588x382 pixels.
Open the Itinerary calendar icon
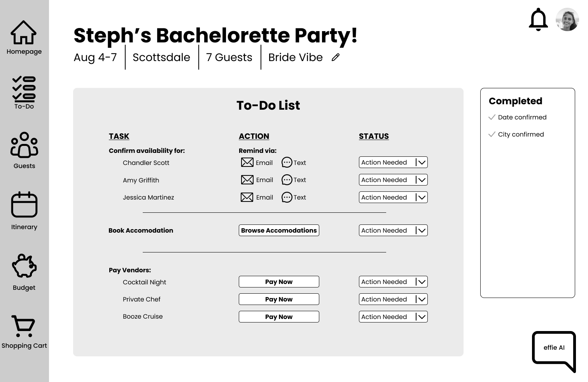[24, 205]
